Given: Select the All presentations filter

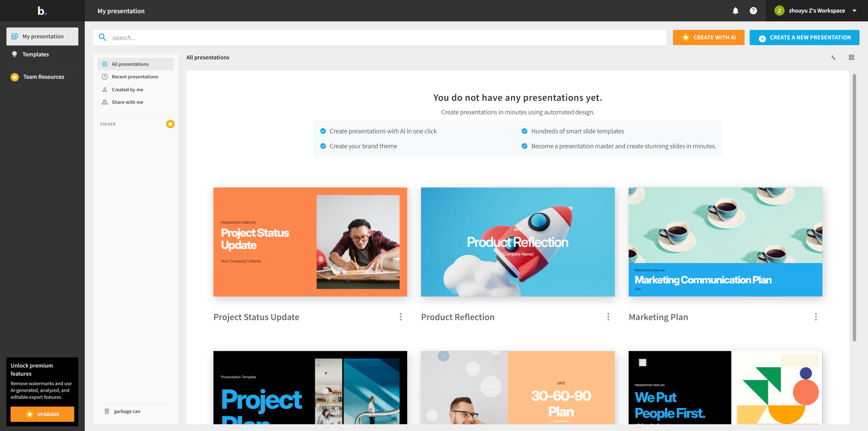Looking at the screenshot, I should click(136, 64).
